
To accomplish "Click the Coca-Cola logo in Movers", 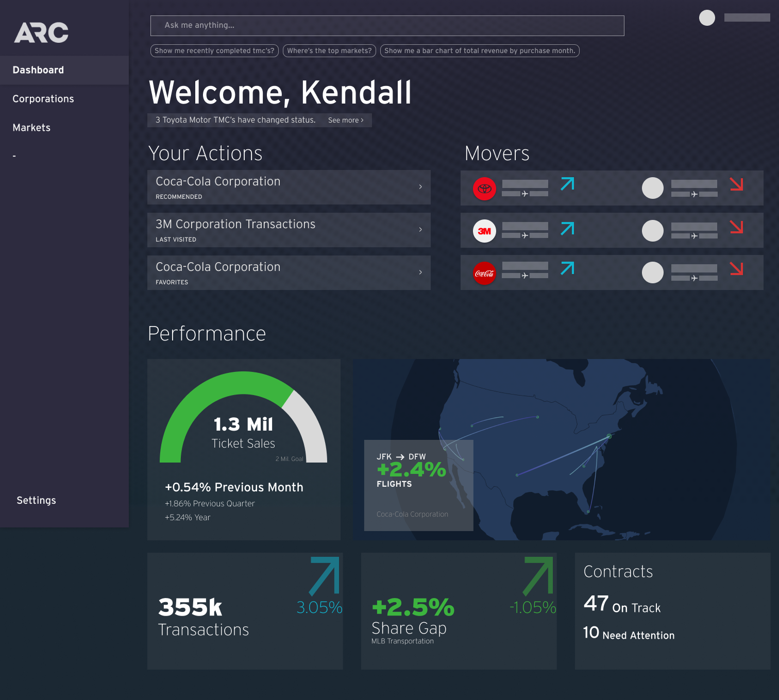I will tap(484, 273).
